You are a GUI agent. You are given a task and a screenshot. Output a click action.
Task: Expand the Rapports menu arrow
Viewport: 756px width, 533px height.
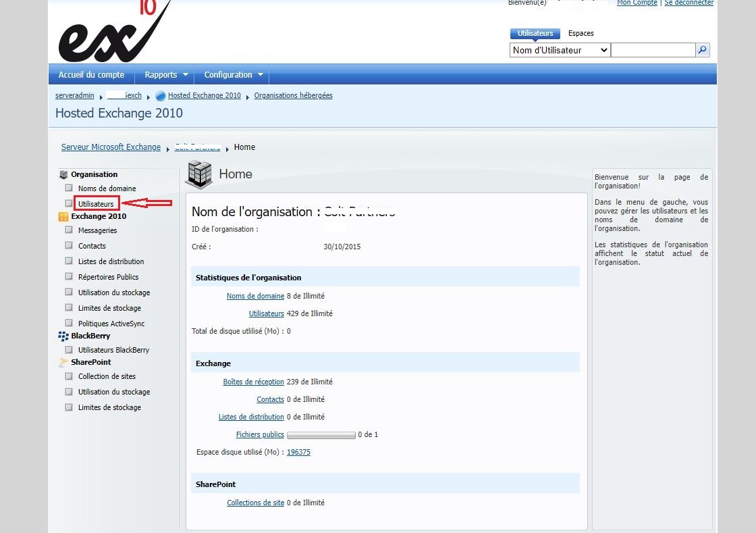coord(185,75)
